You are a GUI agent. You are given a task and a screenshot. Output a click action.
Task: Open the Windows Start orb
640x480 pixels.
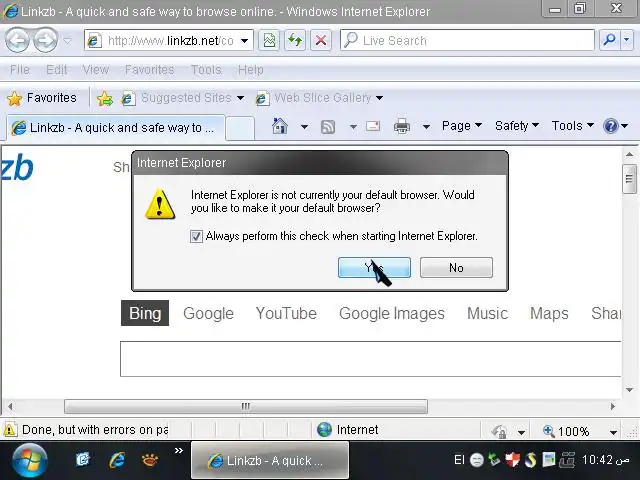point(29,461)
